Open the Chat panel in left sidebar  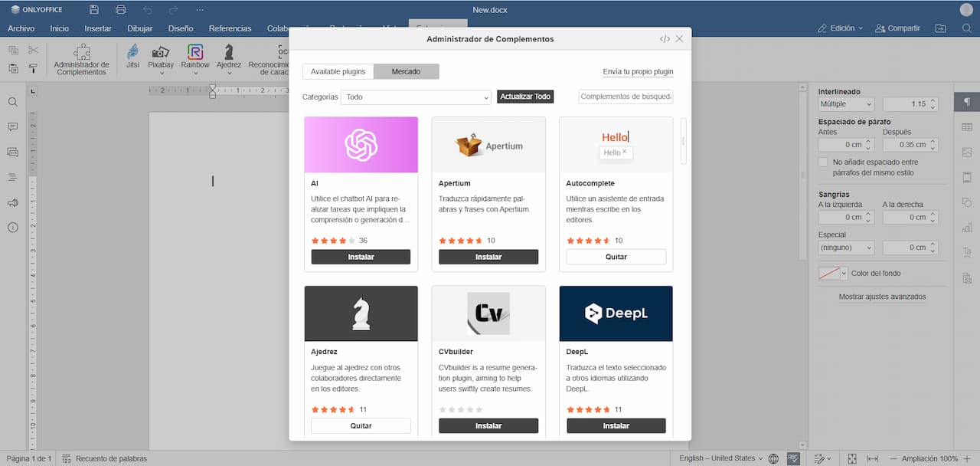[13, 153]
